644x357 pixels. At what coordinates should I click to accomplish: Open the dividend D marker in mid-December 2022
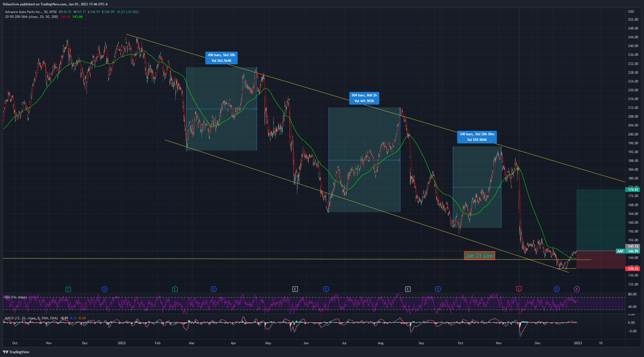557,289
